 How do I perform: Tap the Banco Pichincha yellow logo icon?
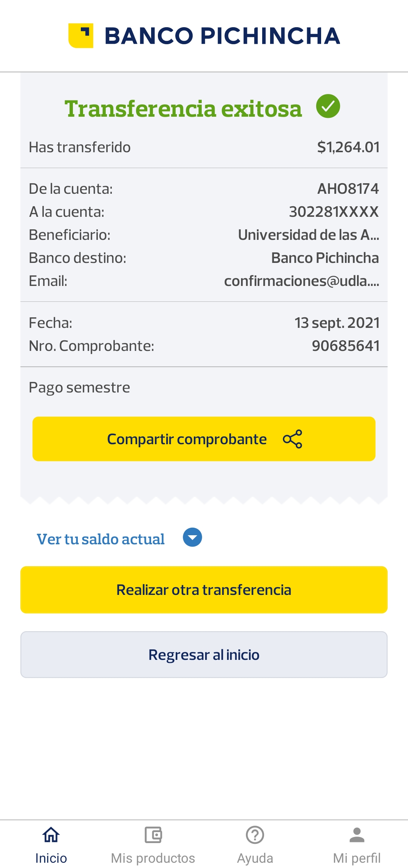point(81,36)
